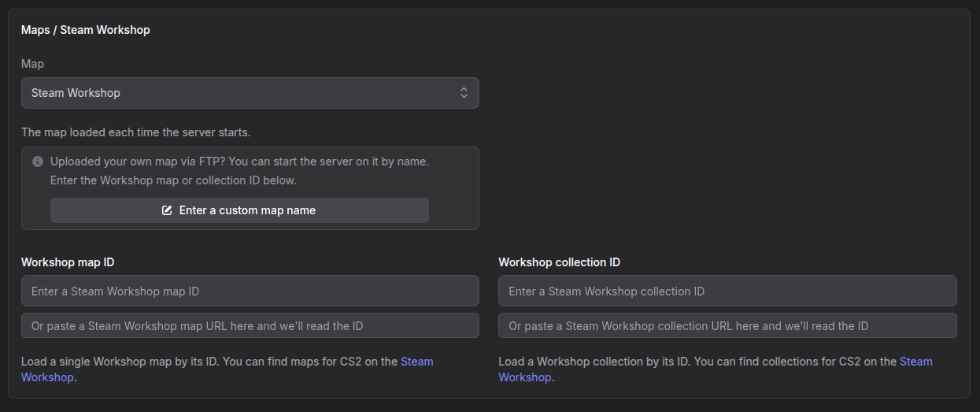This screenshot has height=412, width=980.
Task: Click the pencil edit icon on custom map button
Action: [167, 210]
